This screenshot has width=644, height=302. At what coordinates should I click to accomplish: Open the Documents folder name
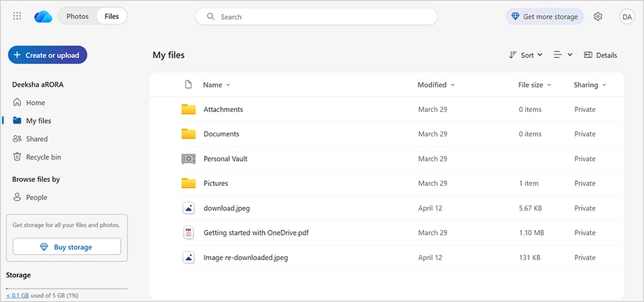[x=221, y=134]
